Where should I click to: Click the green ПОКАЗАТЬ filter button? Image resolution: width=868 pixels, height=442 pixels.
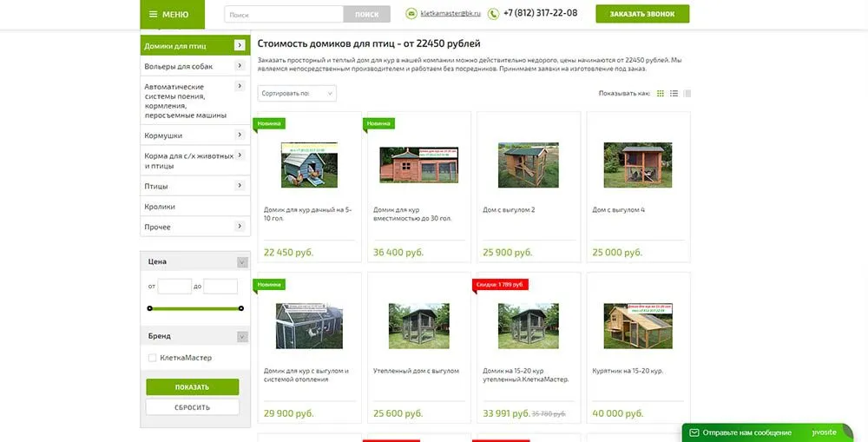(192, 387)
